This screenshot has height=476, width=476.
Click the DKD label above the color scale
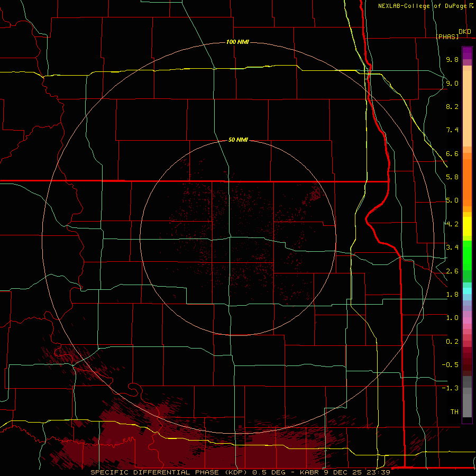[465, 32]
